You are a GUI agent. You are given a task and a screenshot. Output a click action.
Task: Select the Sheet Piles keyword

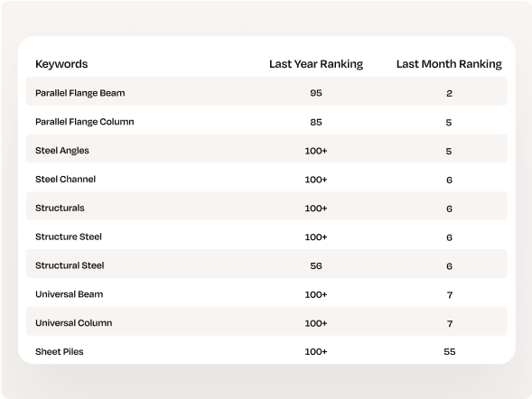(x=60, y=352)
